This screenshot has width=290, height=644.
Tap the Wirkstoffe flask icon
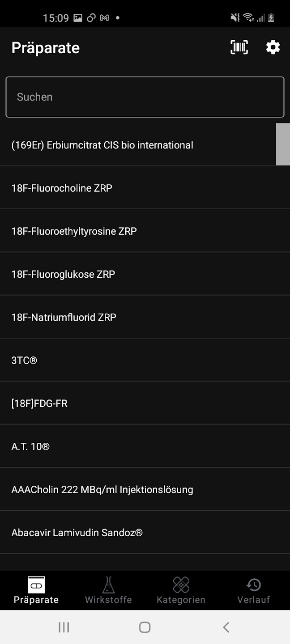[x=108, y=585]
